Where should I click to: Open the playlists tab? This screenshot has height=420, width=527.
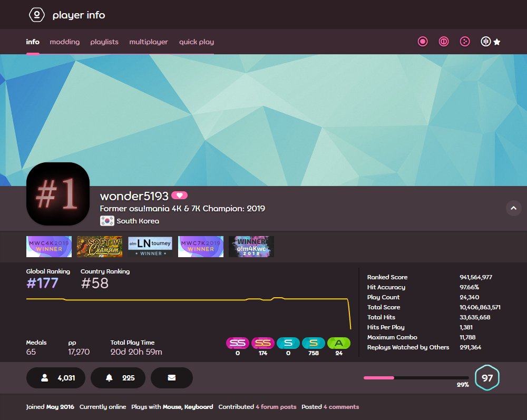[x=104, y=42]
